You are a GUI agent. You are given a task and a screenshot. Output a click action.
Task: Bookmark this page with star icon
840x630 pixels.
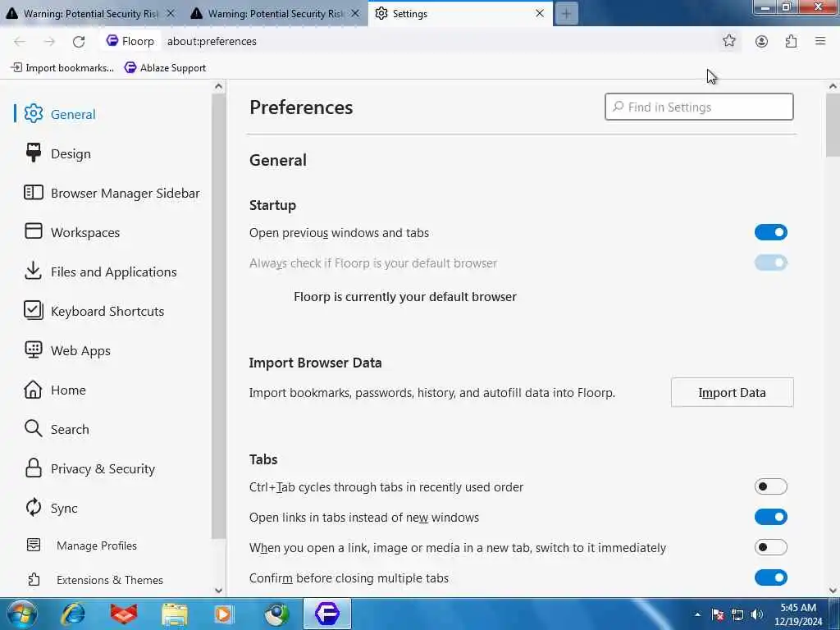[729, 41]
